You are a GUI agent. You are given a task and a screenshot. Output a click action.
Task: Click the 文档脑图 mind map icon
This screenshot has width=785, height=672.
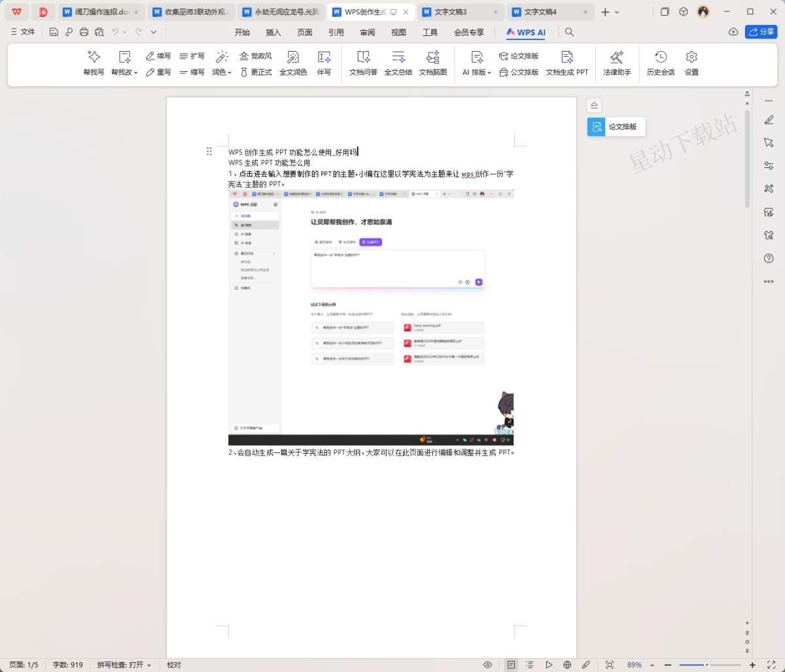[x=432, y=63]
